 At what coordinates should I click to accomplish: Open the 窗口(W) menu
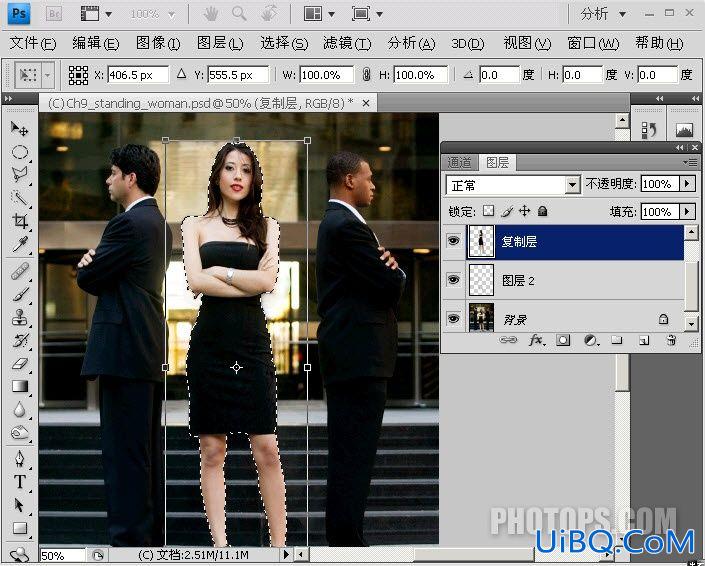tap(593, 44)
